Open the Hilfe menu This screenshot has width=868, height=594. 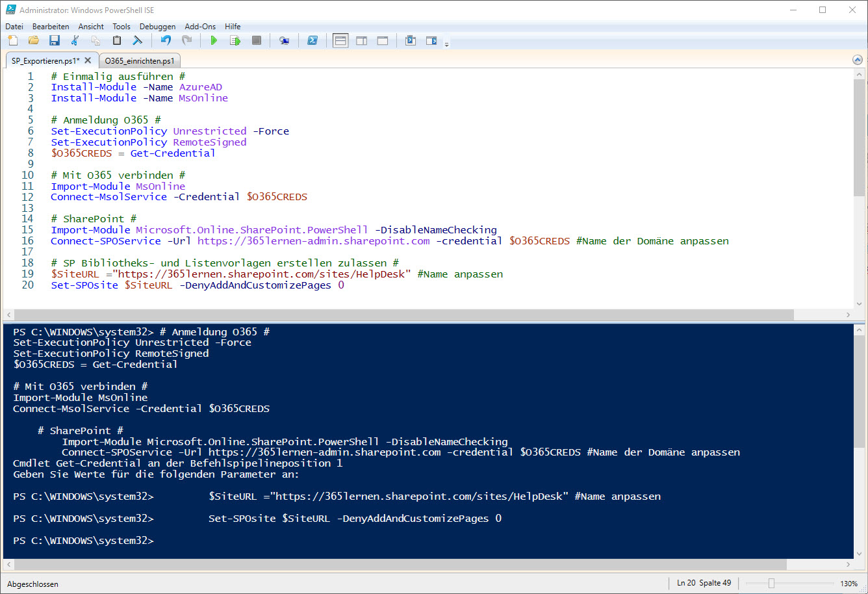[233, 27]
